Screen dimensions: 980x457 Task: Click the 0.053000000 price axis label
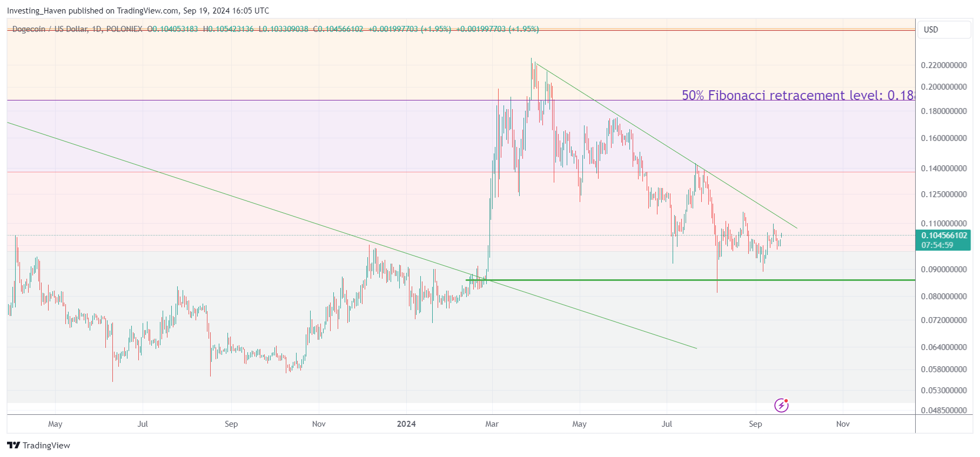pyautogui.click(x=944, y=391)
